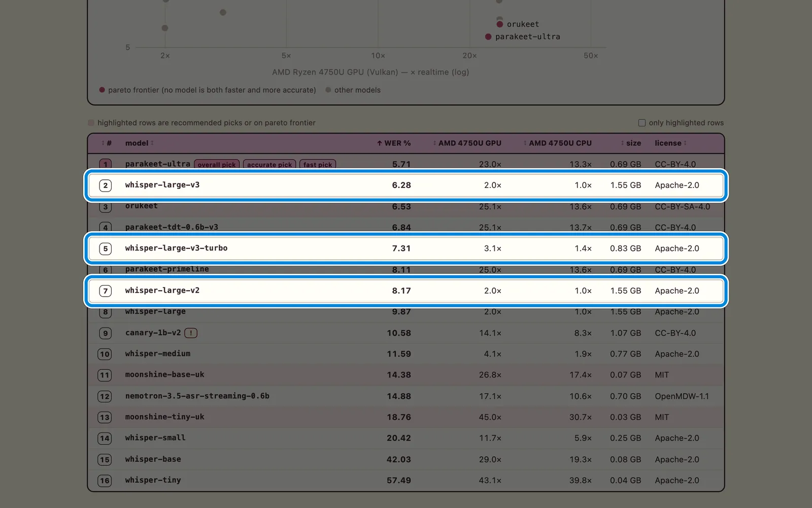812x508 pixels.
Task: Click the 57.49 WER value
Action: click(x=399, y=480)
